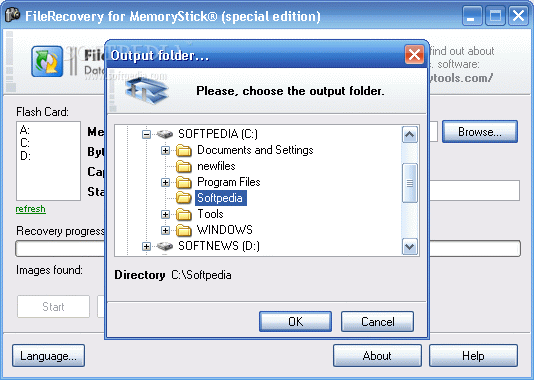
Task: Click the output folder tray icon
Action: (147, 91)
